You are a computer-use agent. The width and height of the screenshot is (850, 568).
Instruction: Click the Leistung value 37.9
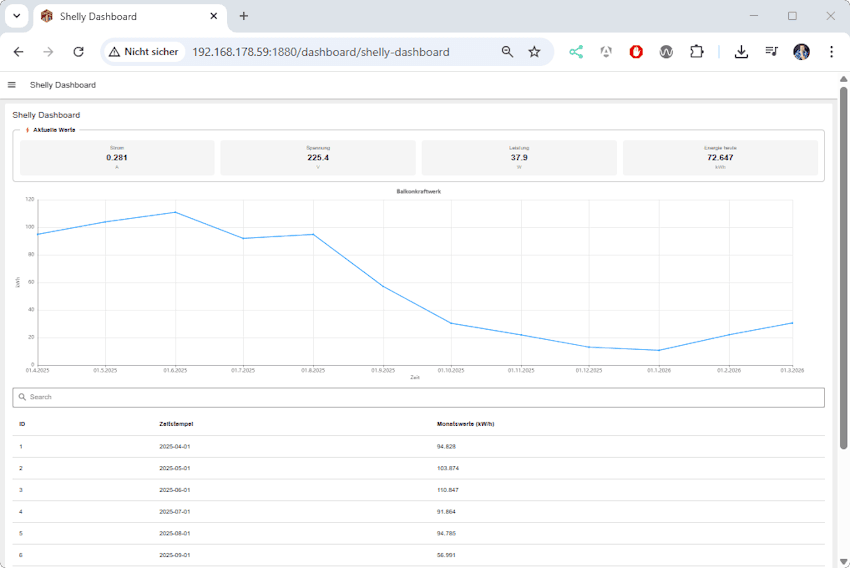(519, 158)
